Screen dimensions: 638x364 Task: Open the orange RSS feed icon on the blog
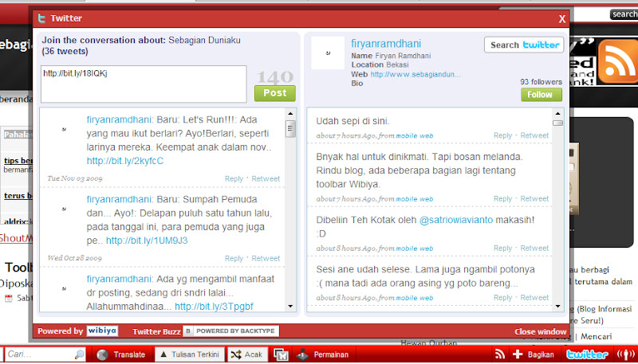(619, 61)
